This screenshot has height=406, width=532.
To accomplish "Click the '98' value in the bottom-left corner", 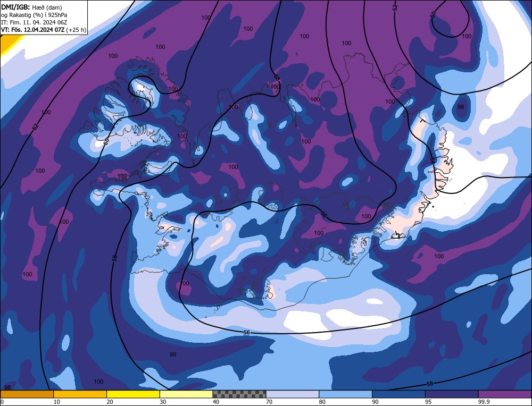I will click(x=7, y=387).
